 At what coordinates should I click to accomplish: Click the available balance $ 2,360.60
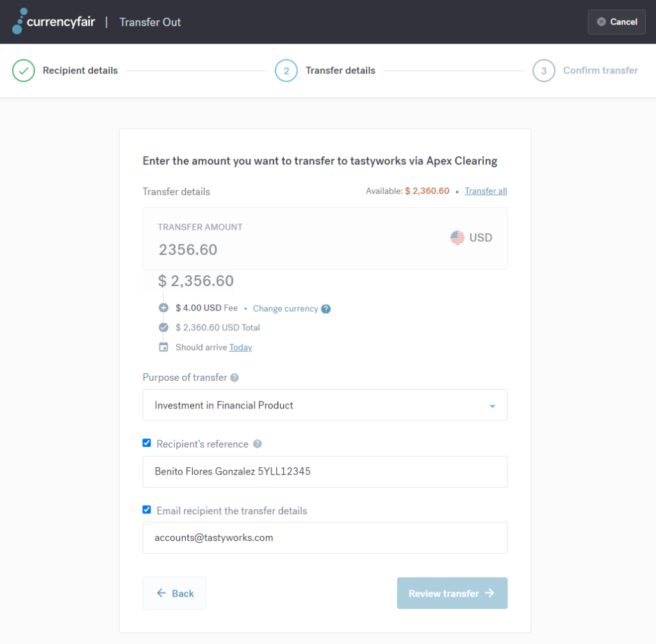tap(427, 191)
